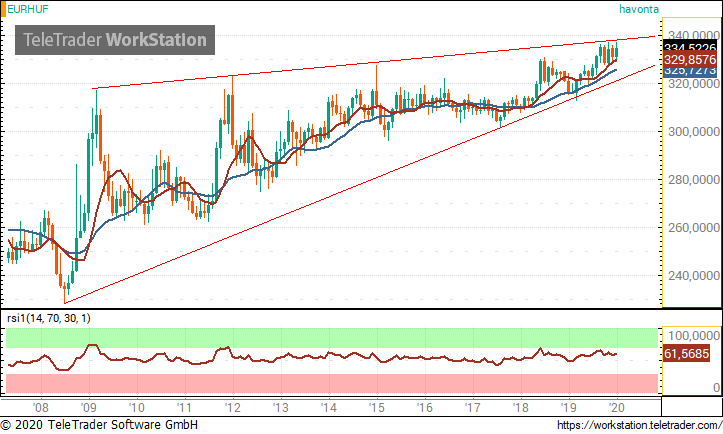
Task: Click the 260,0000 price axis label
Action: [693, 227]
